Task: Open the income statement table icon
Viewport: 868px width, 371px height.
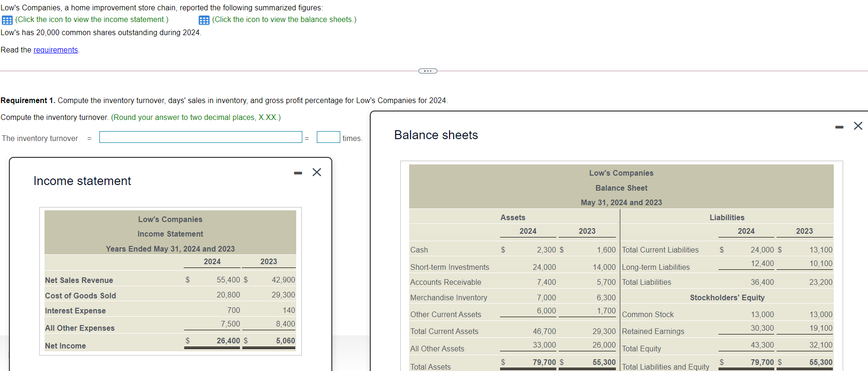Action: (x=7, y=20)
